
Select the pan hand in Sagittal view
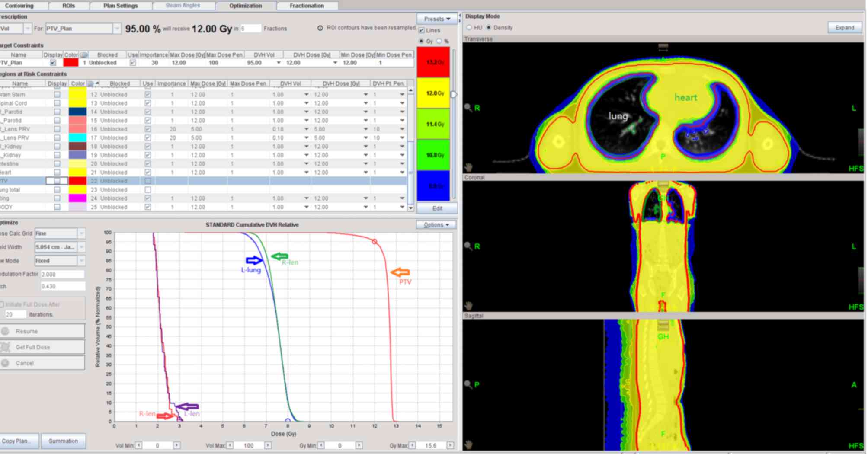(468, 444)
